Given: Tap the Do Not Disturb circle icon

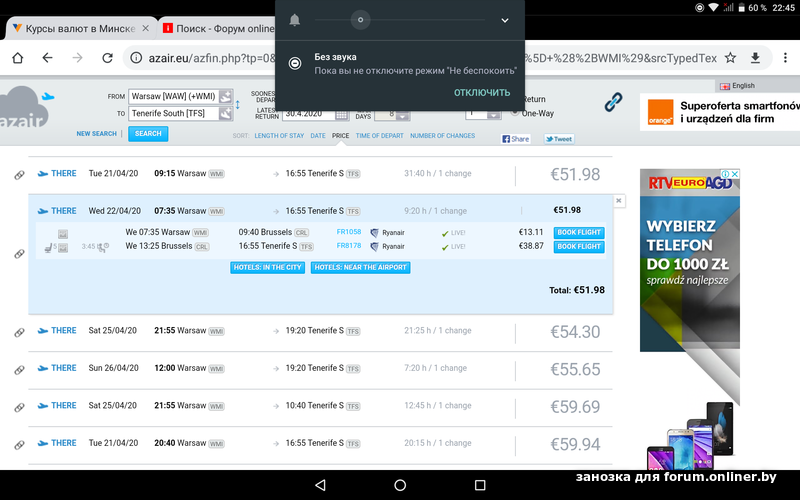Looking at the screenshot, I should point(295,63).
